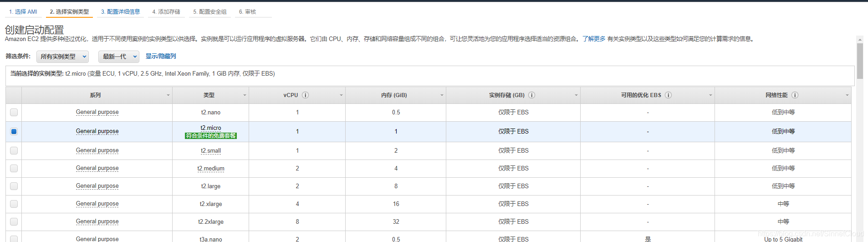Image resolution: width=868 pixels, height=242 pixels.
Task: Click General purpose link in t2.small row
Action: [97, 150]
